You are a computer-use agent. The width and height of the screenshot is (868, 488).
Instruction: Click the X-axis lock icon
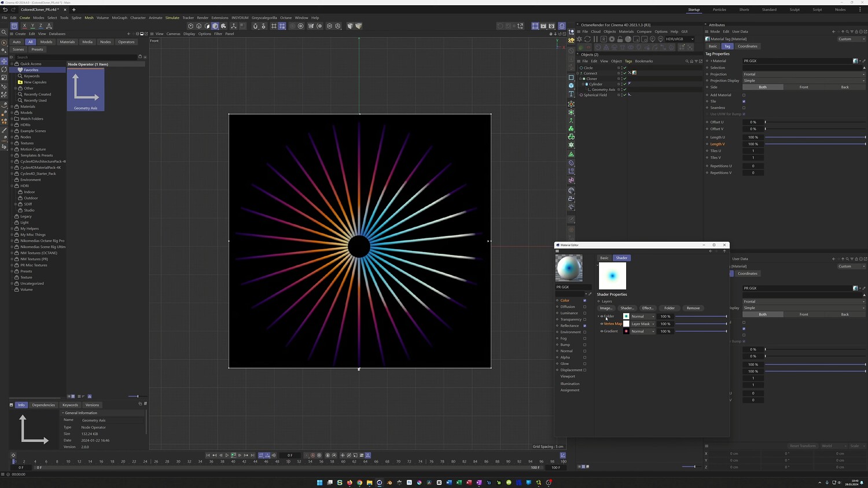click(x=24, y=26)
